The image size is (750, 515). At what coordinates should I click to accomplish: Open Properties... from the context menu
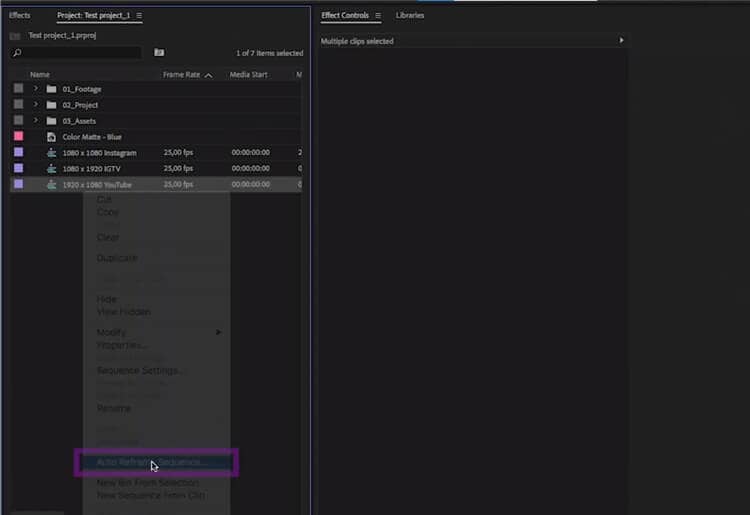pos(121,345)
